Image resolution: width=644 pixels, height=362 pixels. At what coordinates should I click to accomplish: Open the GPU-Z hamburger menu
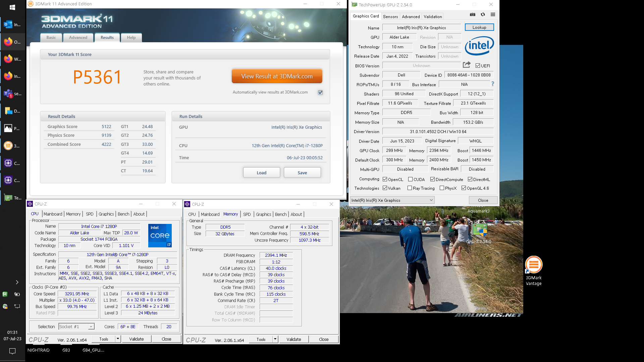[493, 14]
